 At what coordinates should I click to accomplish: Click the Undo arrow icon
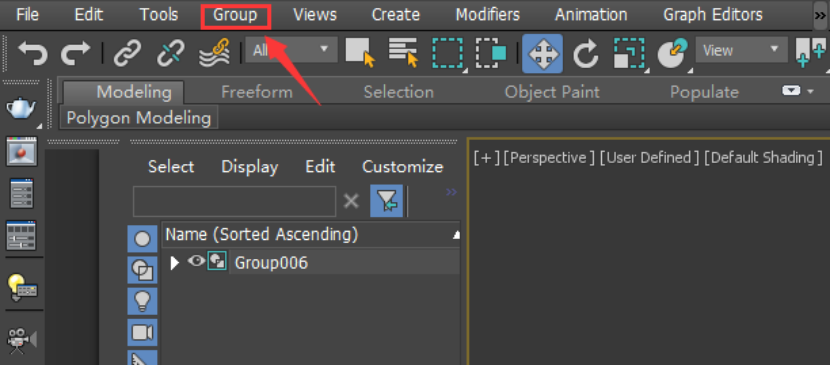pyautogui.click(x=33, y=53)
